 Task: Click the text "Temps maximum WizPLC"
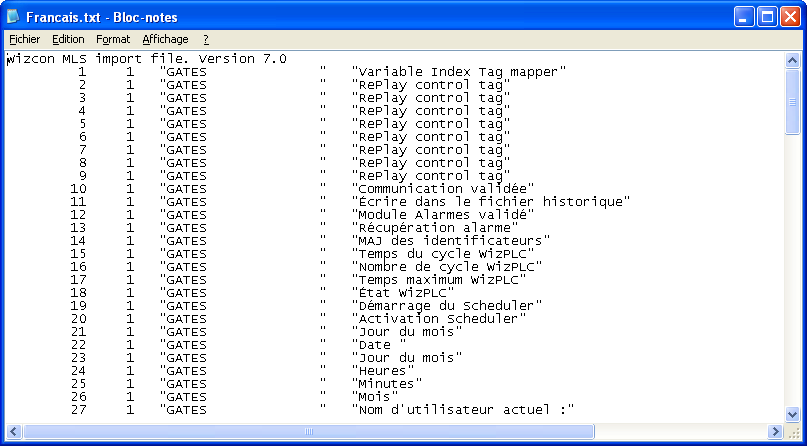pos(438,280)
